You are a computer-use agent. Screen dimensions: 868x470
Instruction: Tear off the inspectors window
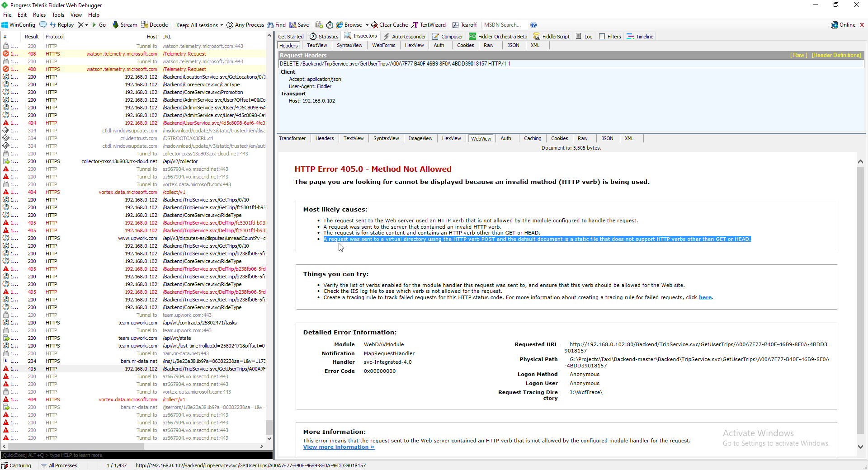465,25
